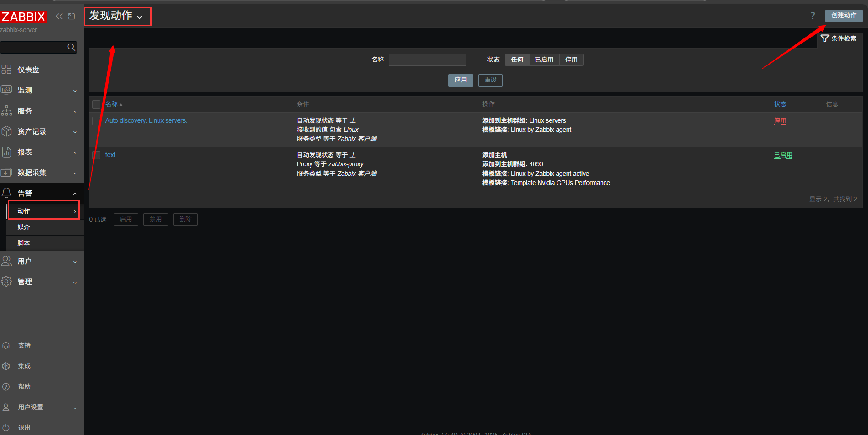Select 脚本 submenu item
Screen dimensions: 868x435
pos(24,243)
